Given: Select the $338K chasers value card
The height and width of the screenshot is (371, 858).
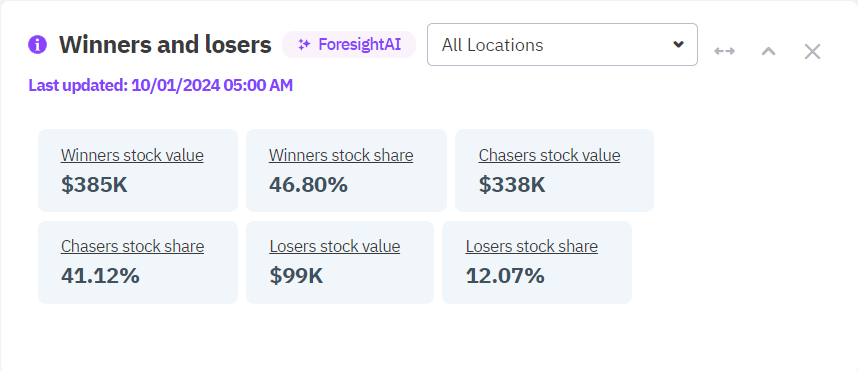Looking at the screenshot, I should coord(554,170).
